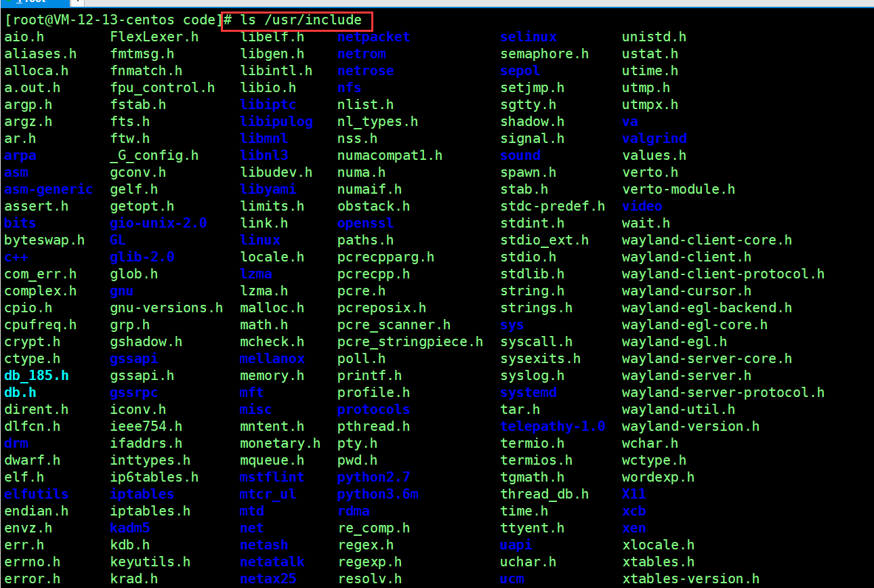Viewport: 874px width, 588px height.
Task: Click the c++ directory entry
Action: (x=16, y=257)
